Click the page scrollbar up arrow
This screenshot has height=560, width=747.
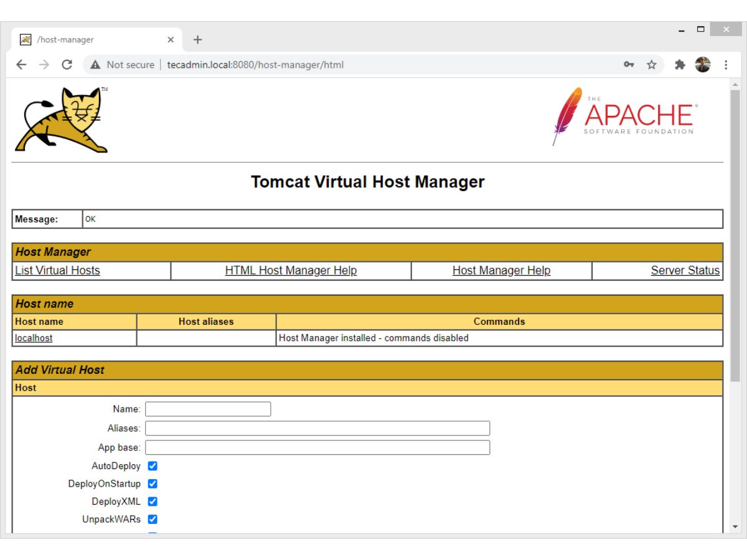point(735,84)
